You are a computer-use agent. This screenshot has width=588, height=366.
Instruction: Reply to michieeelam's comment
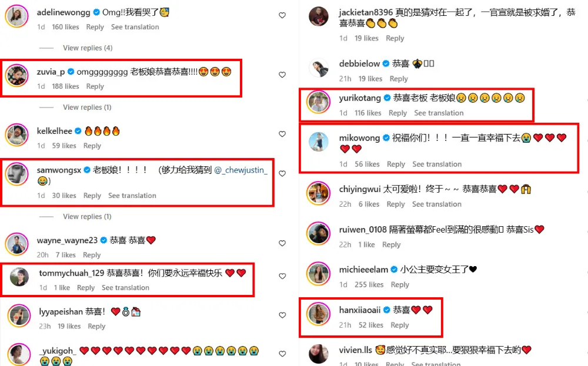tap(400, 285)
